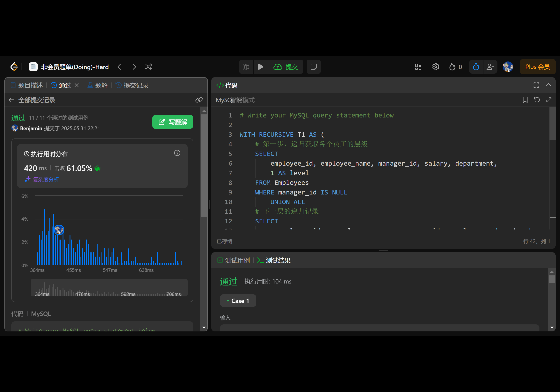Open the 复杂度分析 link
Screen dimensions: 560x392
(46, 180)
